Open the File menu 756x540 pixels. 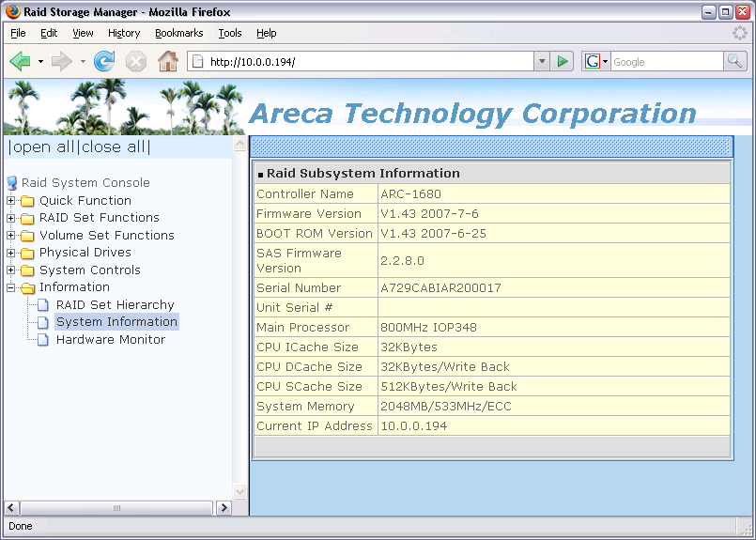[x=18, y=33]
